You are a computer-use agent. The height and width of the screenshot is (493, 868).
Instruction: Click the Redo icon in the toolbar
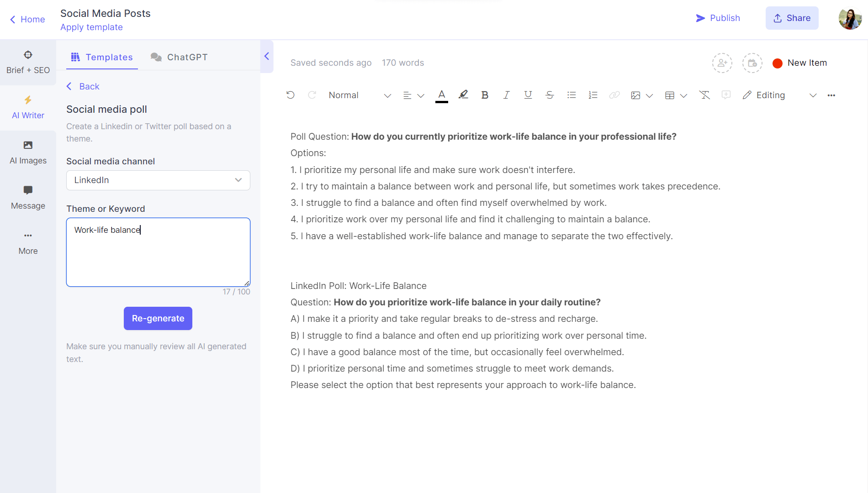(x=312, y=95)
